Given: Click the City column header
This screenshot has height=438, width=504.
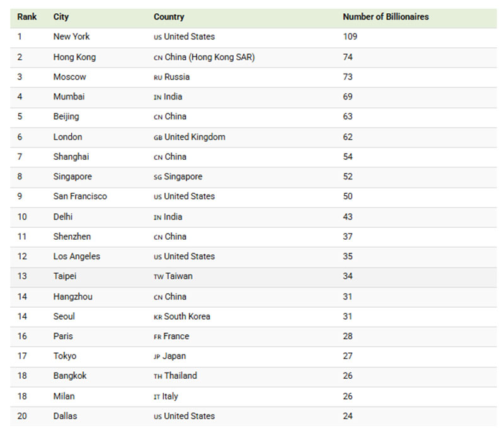Looking at the screenshot, I should point(61,17).
